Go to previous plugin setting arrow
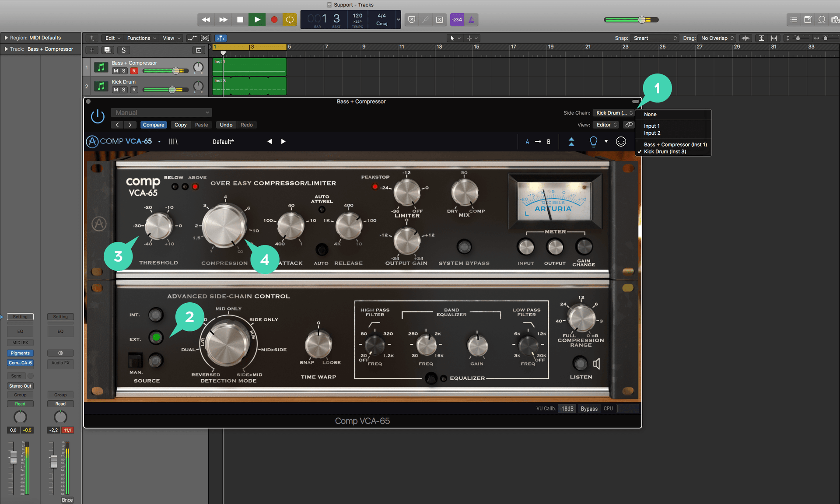This screenshot has height=504, width=840. pos(117,125)
